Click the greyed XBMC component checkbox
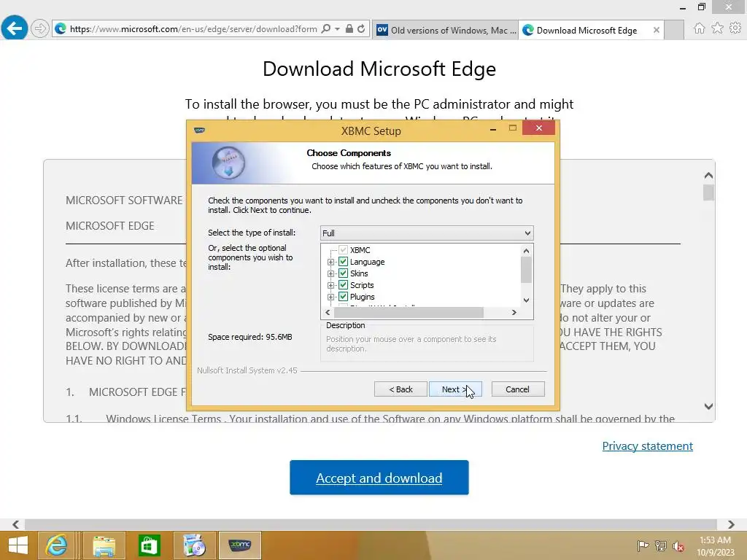 click(343, 250)
